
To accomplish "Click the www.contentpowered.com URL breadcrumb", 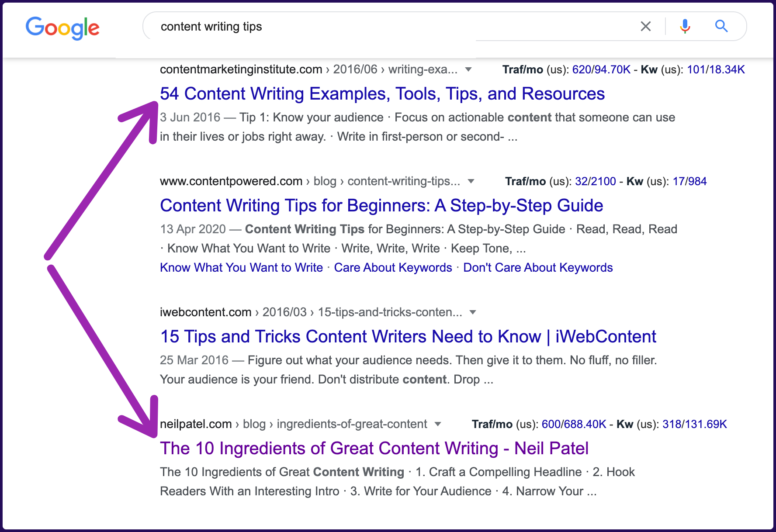I will tap(310, 181).
